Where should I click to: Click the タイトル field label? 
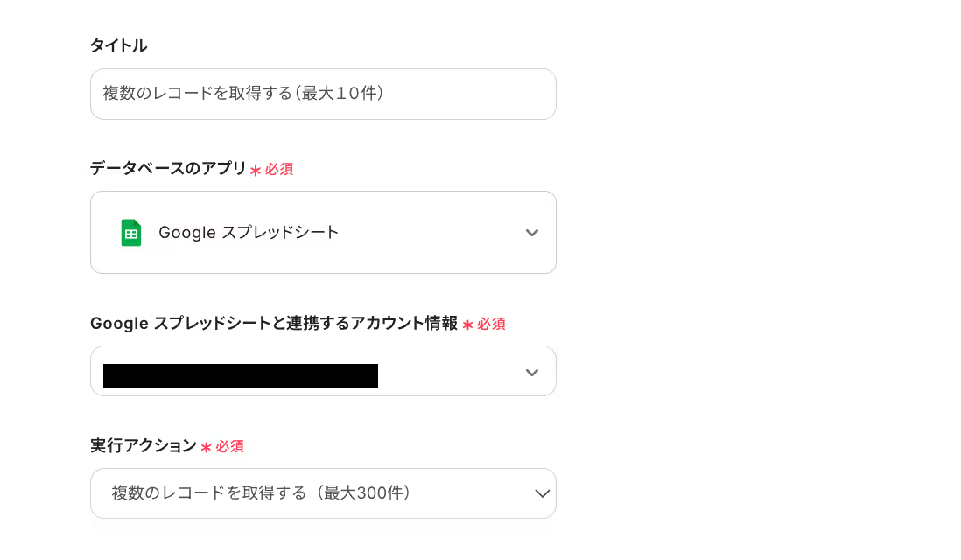[x=118, y=45]
